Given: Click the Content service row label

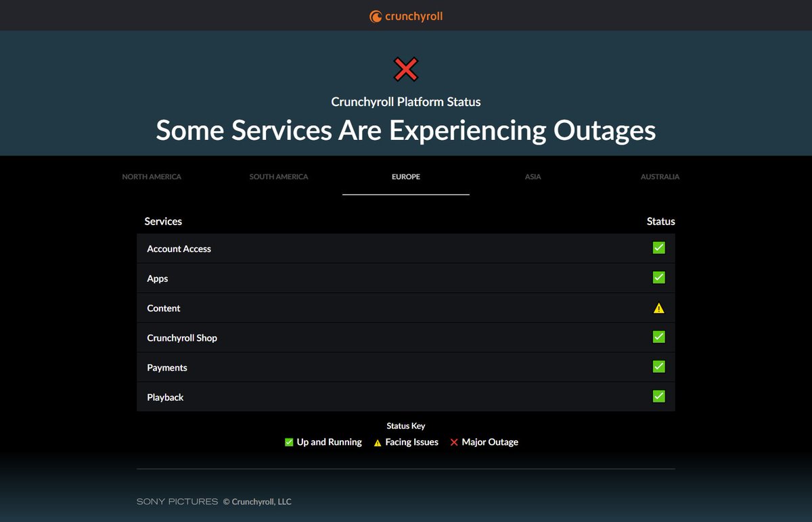Looking at the screenshot, I should (164, 308).
